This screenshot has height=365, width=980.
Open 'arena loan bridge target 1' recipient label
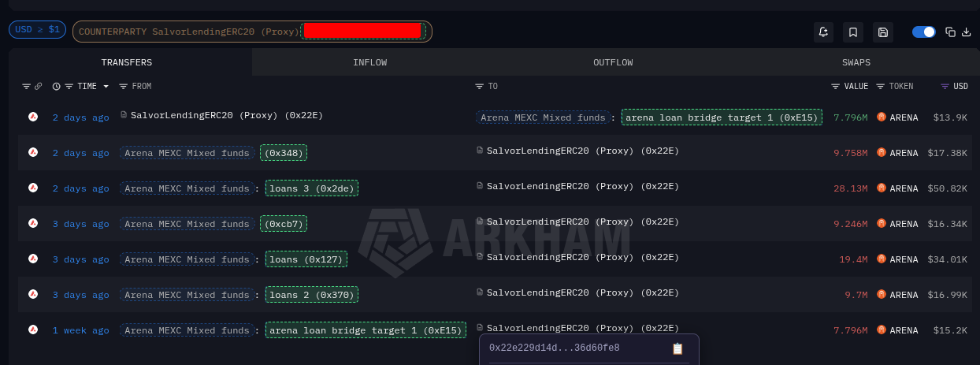click(x=722, y=117)
